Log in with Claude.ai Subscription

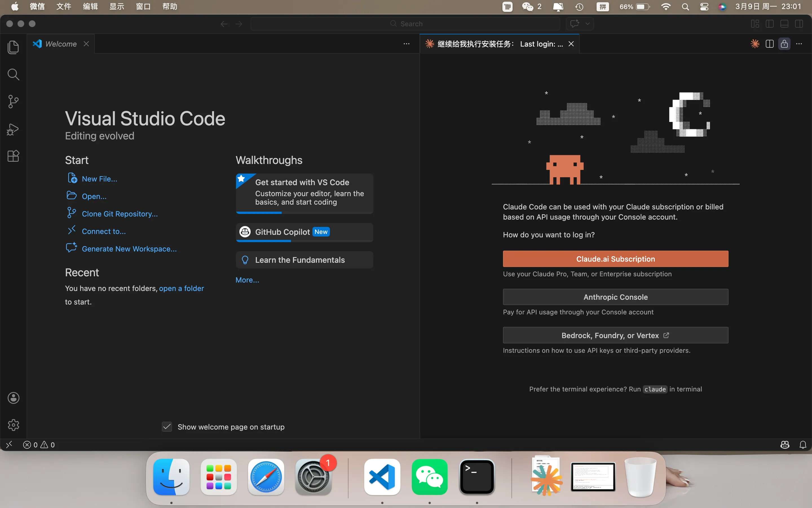pyautogui.click(x=615, y=259)
